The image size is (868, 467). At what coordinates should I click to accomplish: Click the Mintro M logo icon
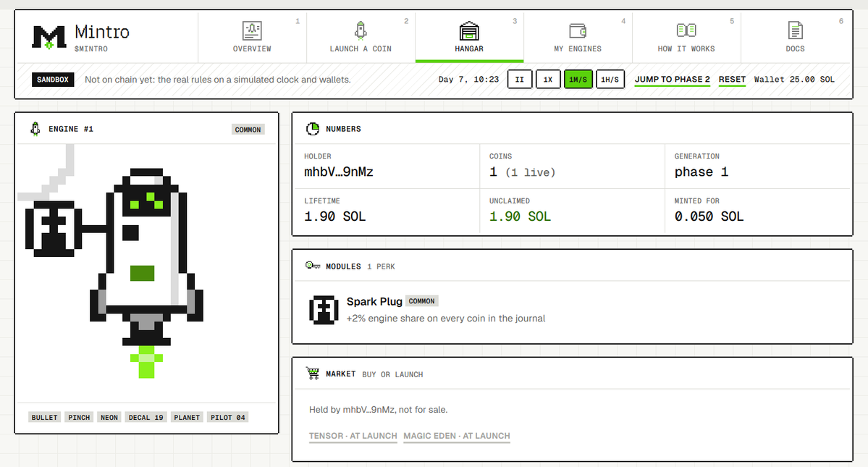click(49, 37)
